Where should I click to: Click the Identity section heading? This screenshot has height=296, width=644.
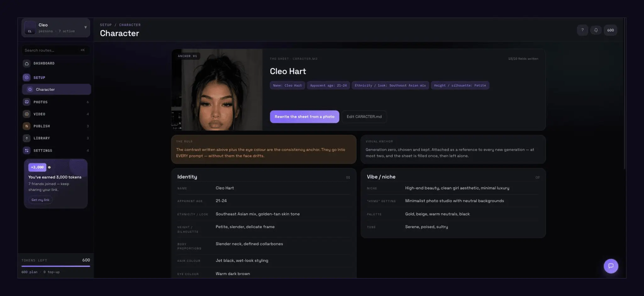click(x=187, y=177)
